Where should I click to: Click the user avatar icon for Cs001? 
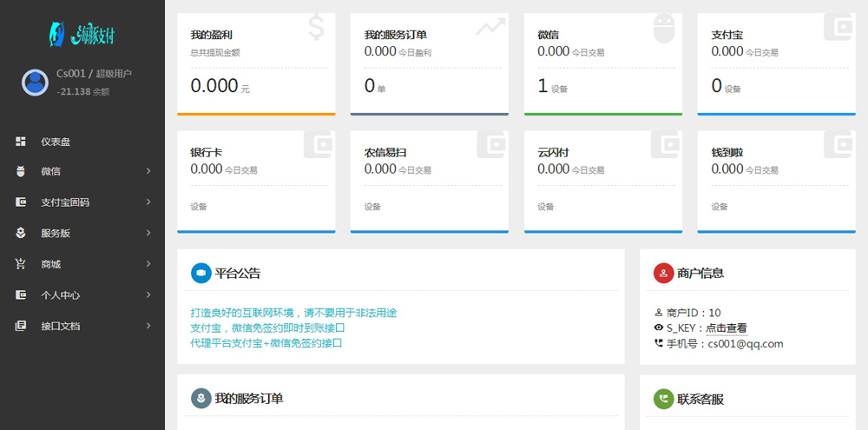[x=36, y=82]
